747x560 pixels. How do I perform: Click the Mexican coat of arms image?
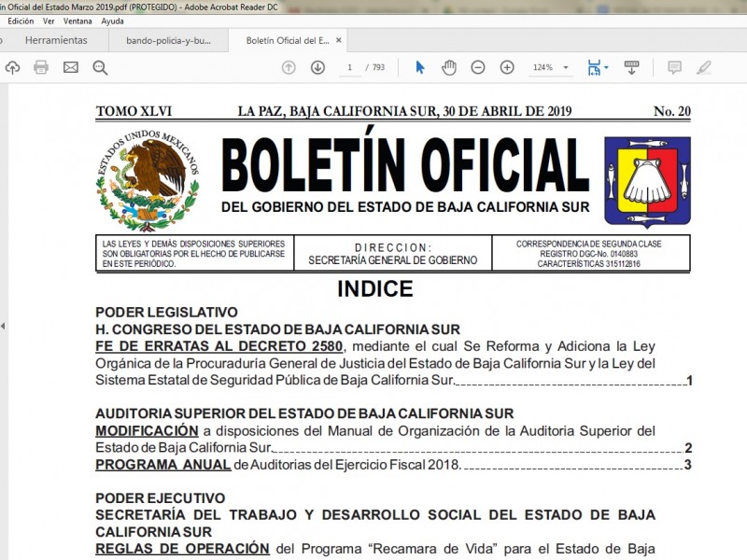(148, 180)
